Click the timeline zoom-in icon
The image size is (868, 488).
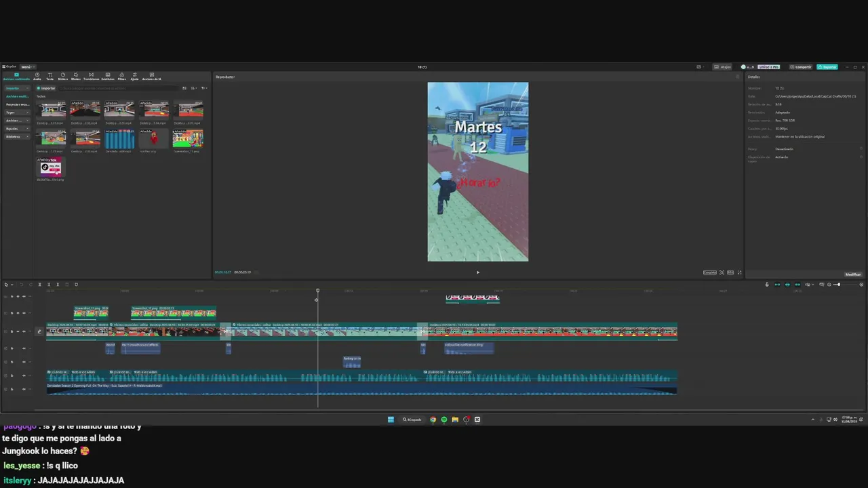861,285
